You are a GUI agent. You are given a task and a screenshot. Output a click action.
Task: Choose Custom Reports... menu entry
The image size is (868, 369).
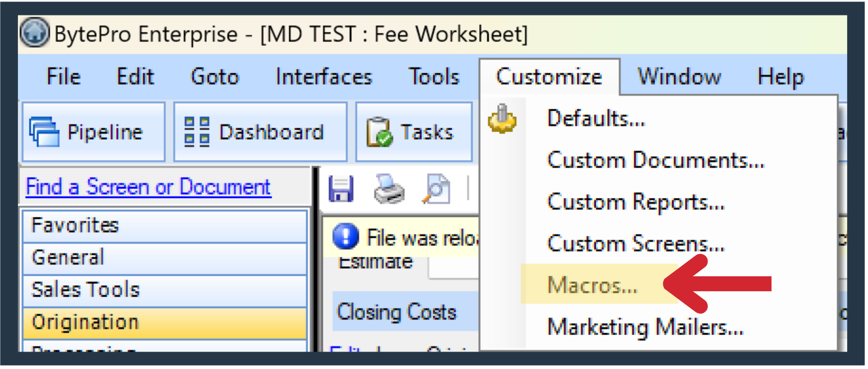click(636, 202)
